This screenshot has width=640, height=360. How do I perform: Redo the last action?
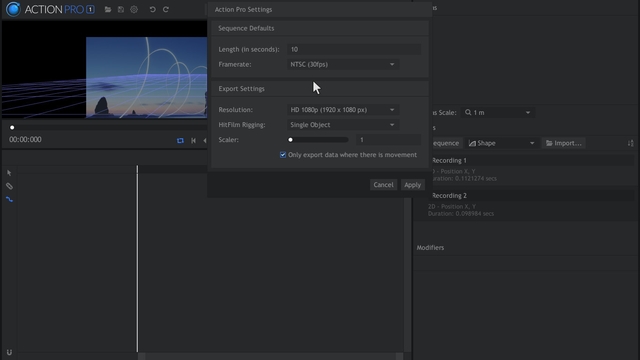point(166,9)
